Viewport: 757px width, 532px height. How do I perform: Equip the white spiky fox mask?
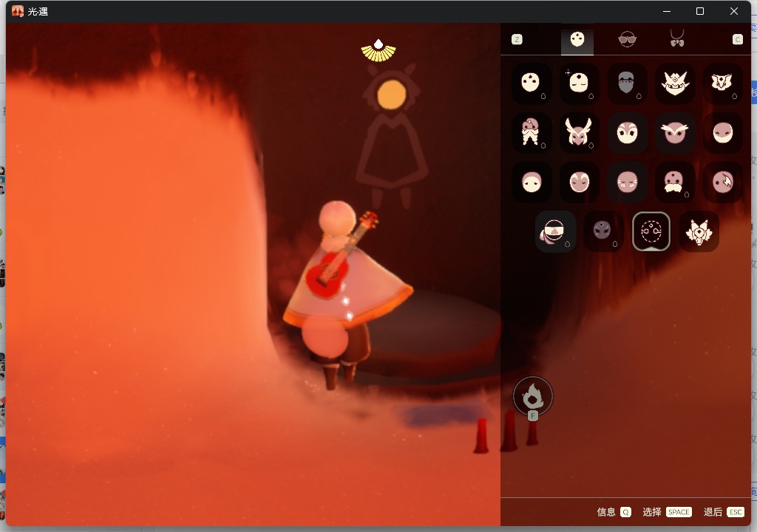tap(699, 231)
